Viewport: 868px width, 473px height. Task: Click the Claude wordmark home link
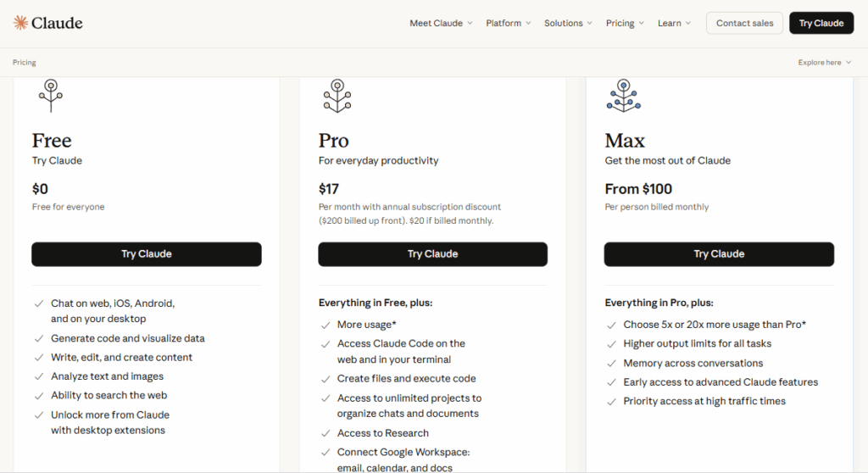(x=57, y=23)
